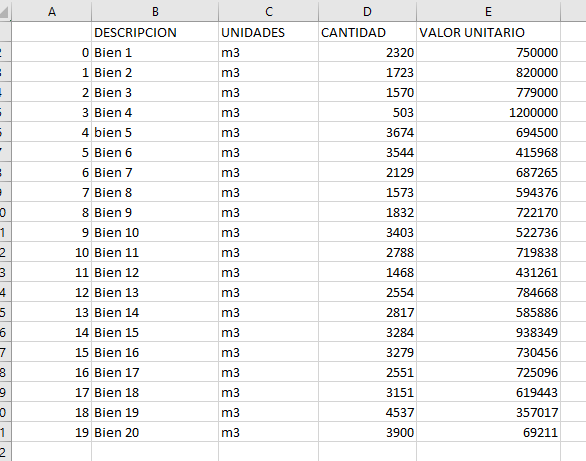Select the cell containing Bien 15
Screen dimensions: 586x461
[x=155, y=332]
